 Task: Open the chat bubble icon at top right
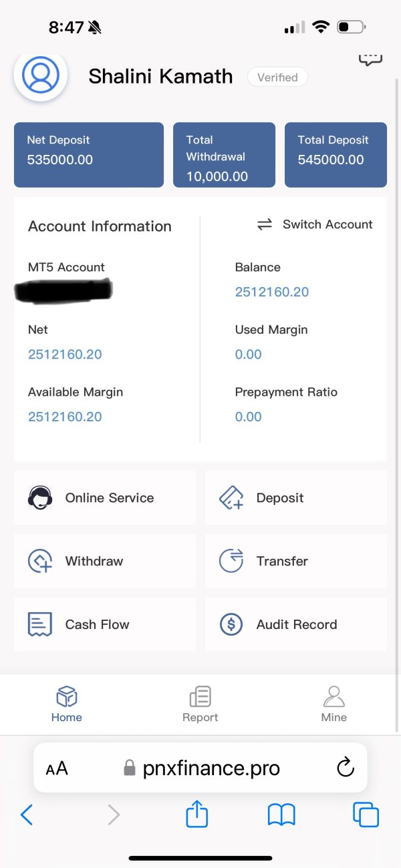pos(370,59)
